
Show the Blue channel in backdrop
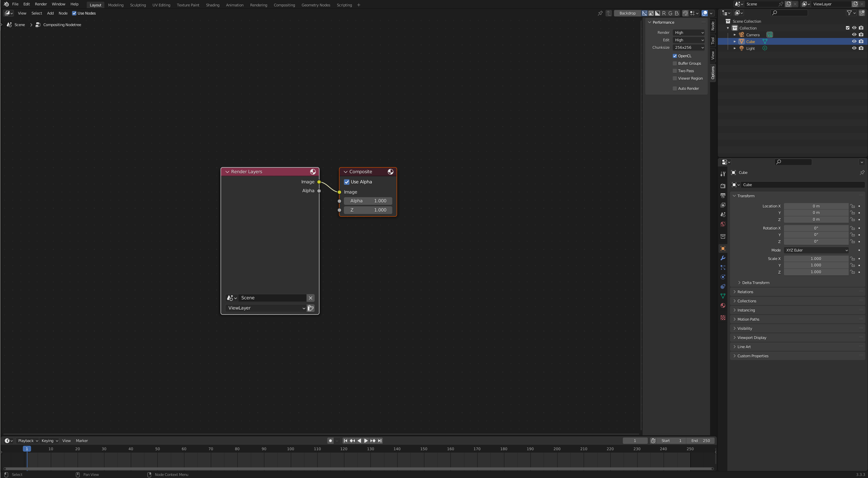pos(677,13)
